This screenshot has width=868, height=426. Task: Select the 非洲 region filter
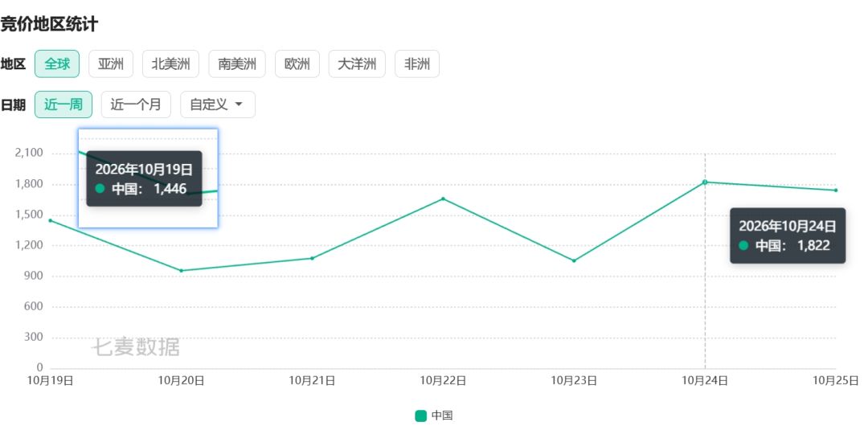coord(417,63)
